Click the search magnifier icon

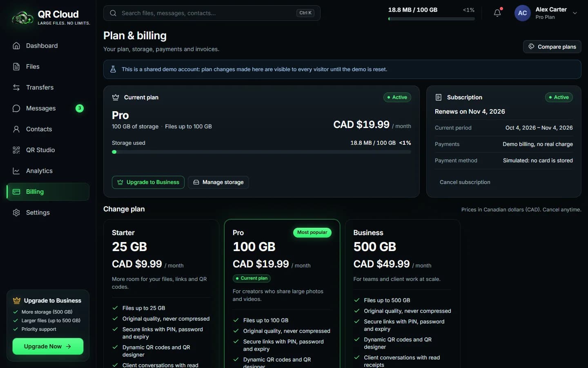click(x=113, y=13)
